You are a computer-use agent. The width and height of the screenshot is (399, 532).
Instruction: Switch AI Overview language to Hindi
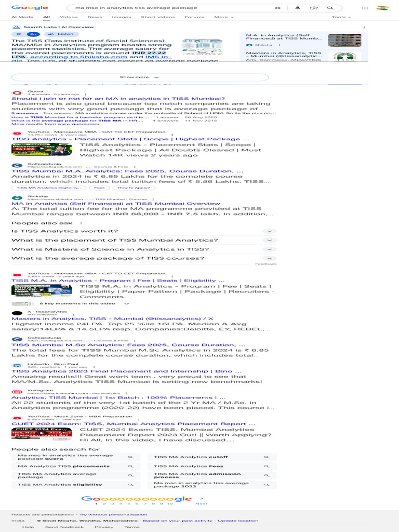click(x=19, y=34)
